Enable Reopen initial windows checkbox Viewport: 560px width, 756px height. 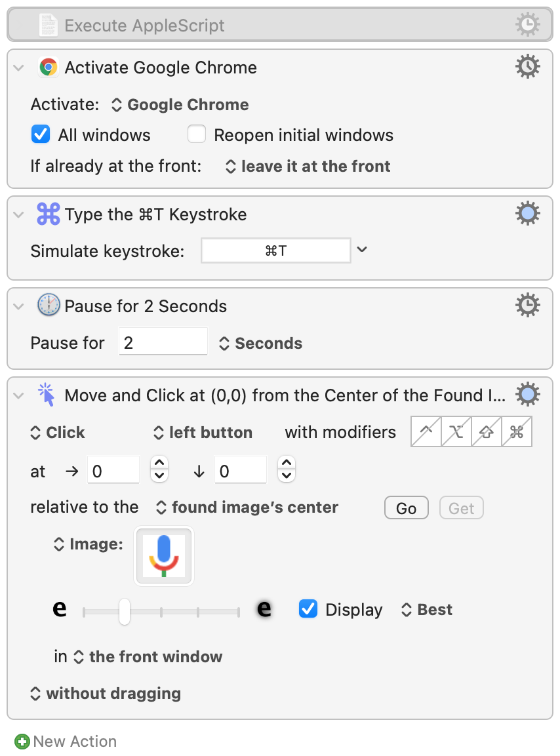[x=197, y=134]
